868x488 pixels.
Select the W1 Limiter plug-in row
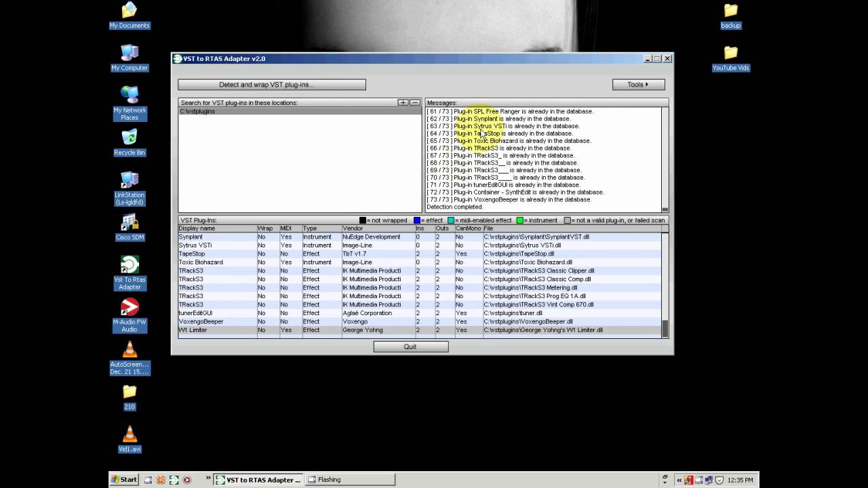pyautogui.click(x=420, y=330)
